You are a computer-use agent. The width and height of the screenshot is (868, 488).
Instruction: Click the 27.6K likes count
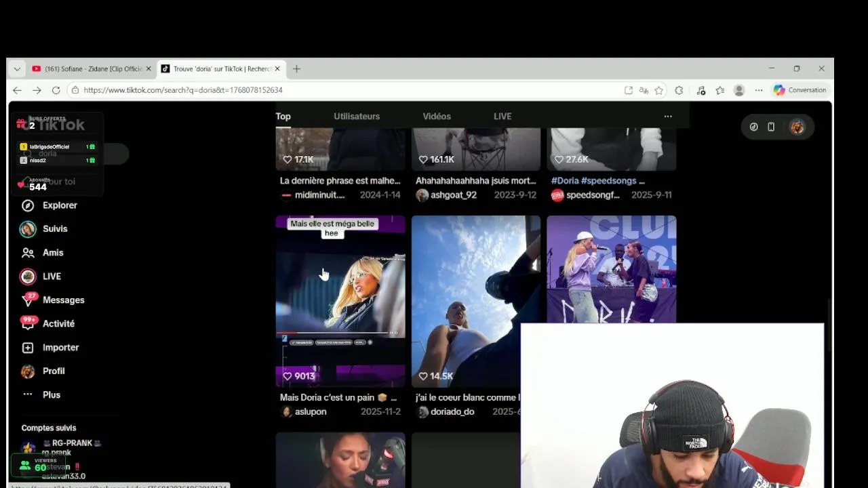[x=577, y=159]
